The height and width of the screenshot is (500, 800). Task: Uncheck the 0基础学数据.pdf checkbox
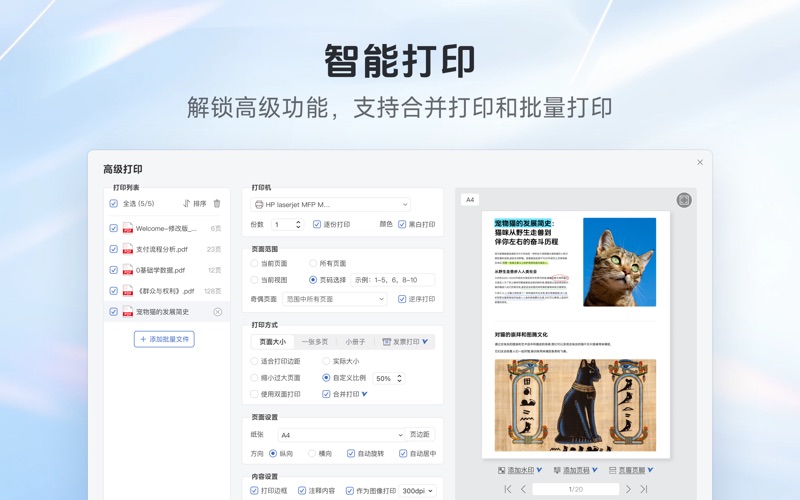pos(113,270)
